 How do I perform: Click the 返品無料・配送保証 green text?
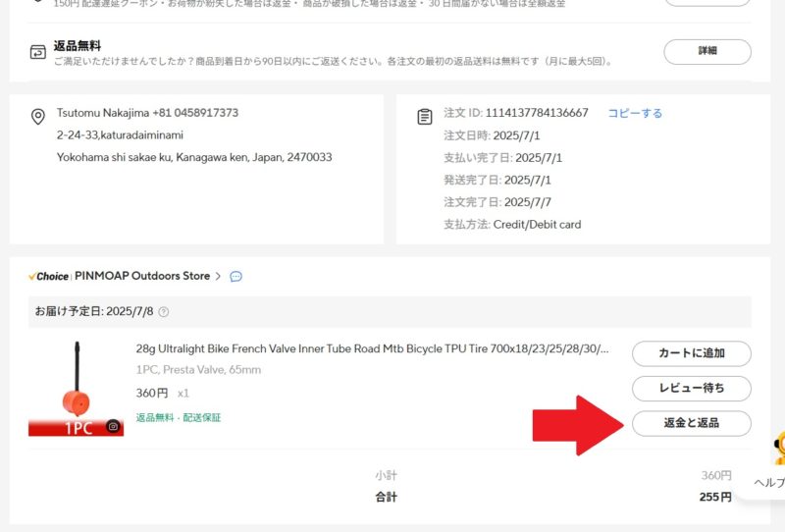(179, 417)
